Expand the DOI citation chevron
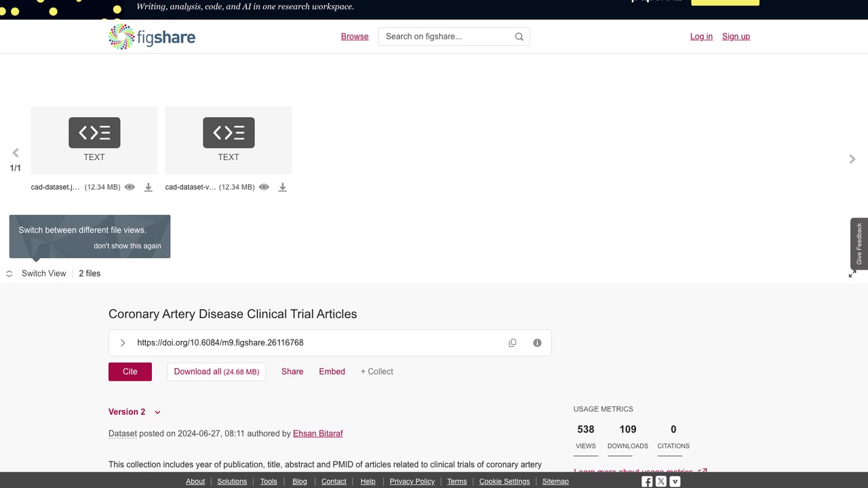 pyautogui.click(x=123, y=343)
